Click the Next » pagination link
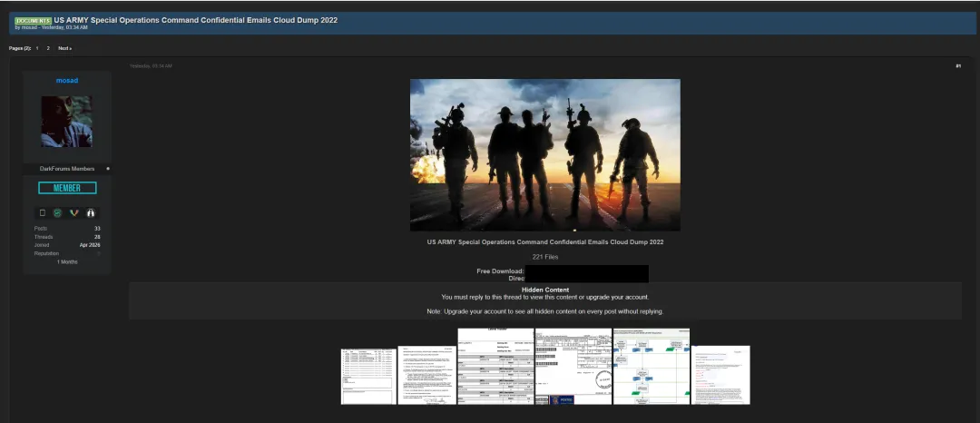980x423 pixels. 65,48
